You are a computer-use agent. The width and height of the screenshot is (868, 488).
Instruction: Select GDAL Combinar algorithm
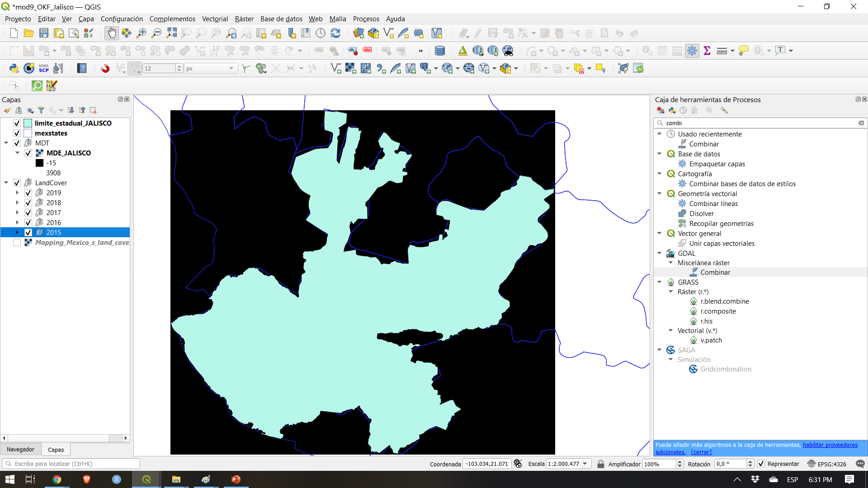pos(715,272)
